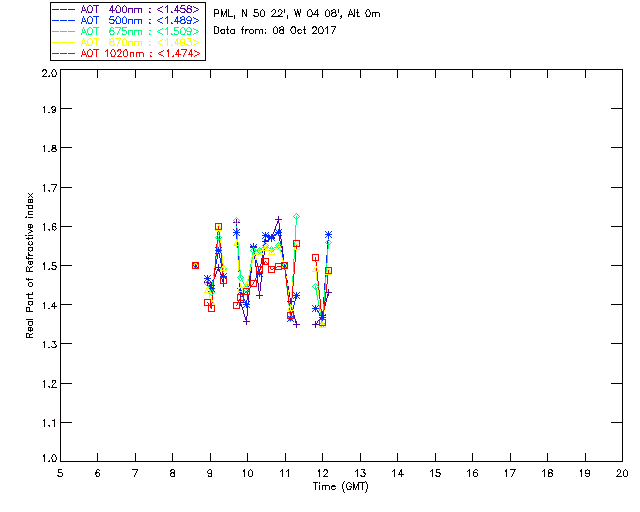Click the 'Time (GMT)' x-axis title
This screenshot has height=512, width=640.
click(341, 486)
